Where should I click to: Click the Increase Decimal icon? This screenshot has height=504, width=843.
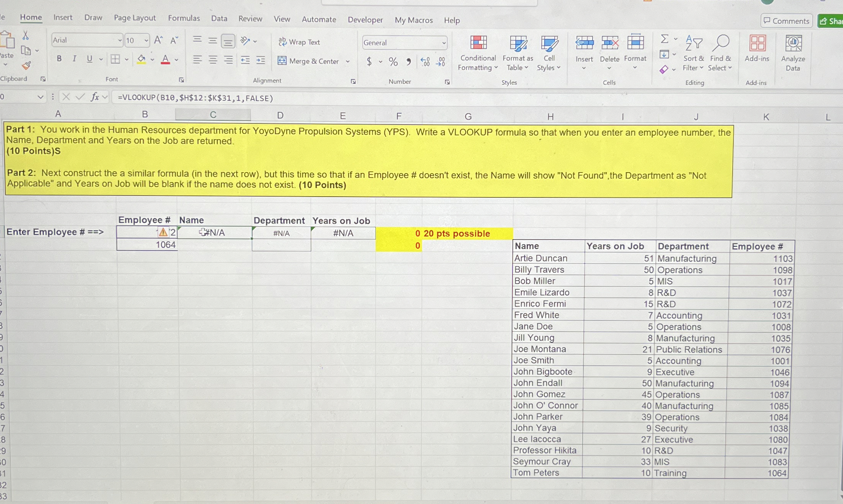point(425,62)
